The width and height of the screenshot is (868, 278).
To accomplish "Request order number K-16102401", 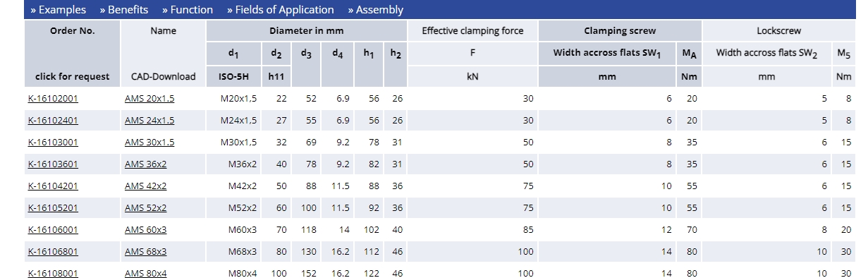I will (x=53, y=120).
